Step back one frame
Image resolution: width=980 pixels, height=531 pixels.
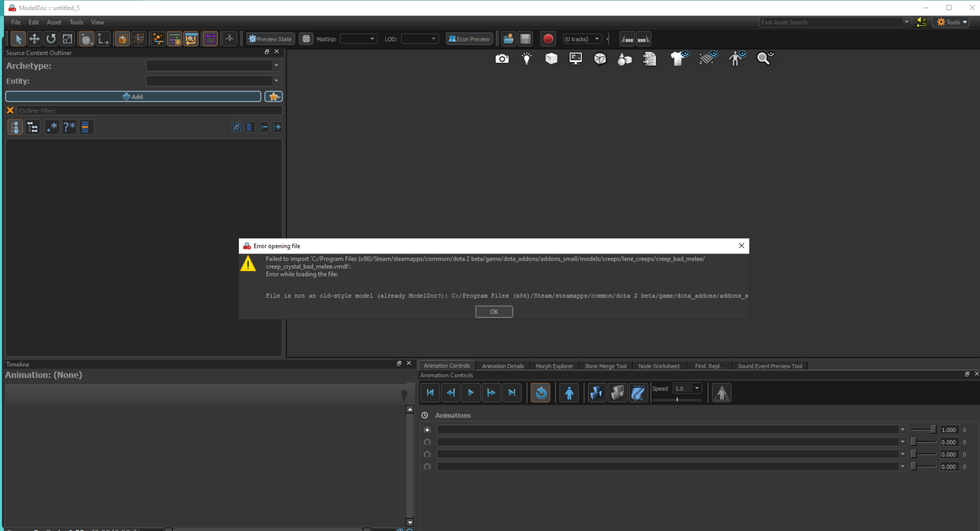click(x=451, y=393)
